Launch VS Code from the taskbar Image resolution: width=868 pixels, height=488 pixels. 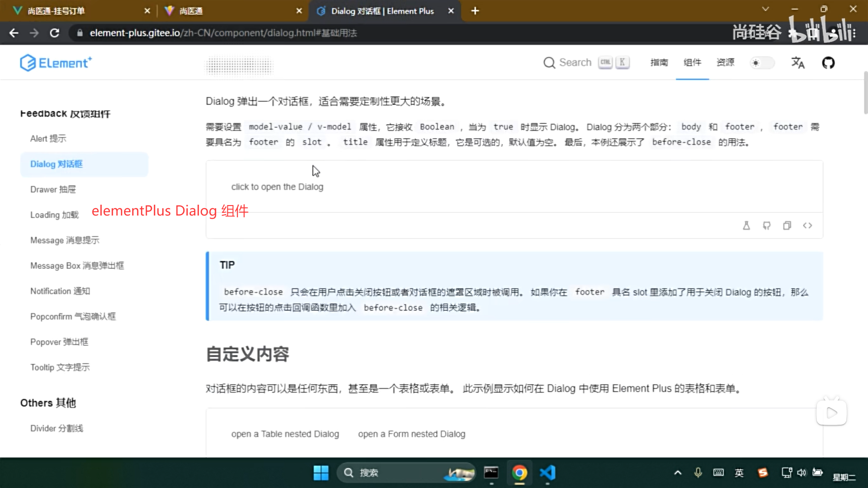(x=547, y=473)
